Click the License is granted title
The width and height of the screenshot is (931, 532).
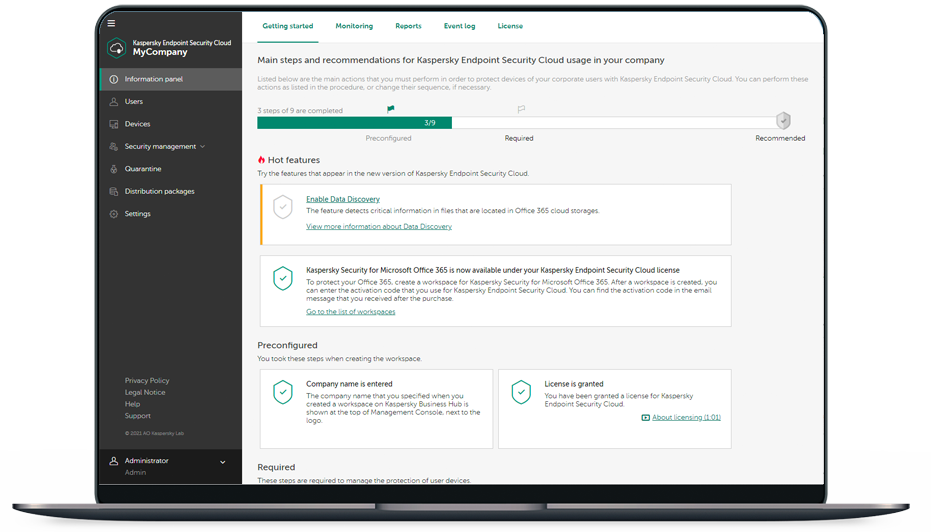tap(574, 384)
